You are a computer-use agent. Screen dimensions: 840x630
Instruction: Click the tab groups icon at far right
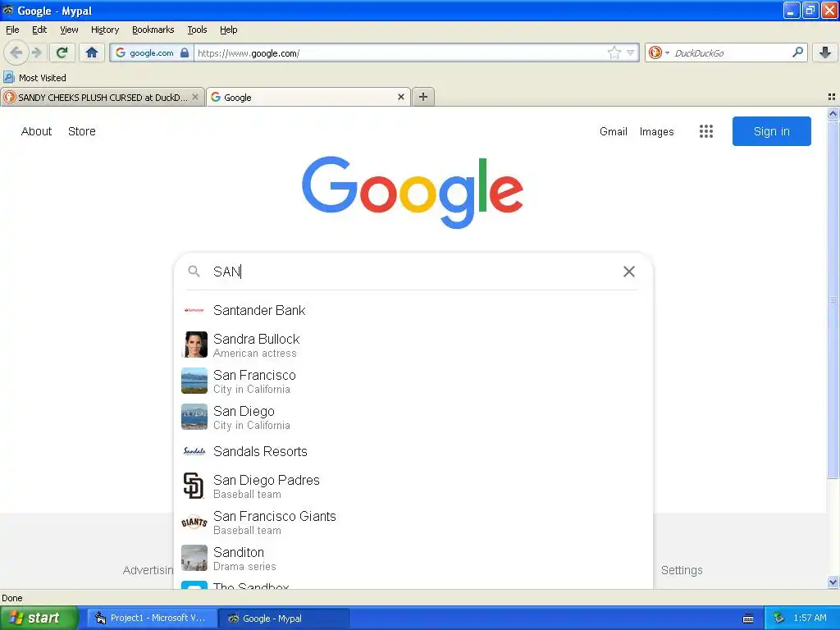coord(832,97)
